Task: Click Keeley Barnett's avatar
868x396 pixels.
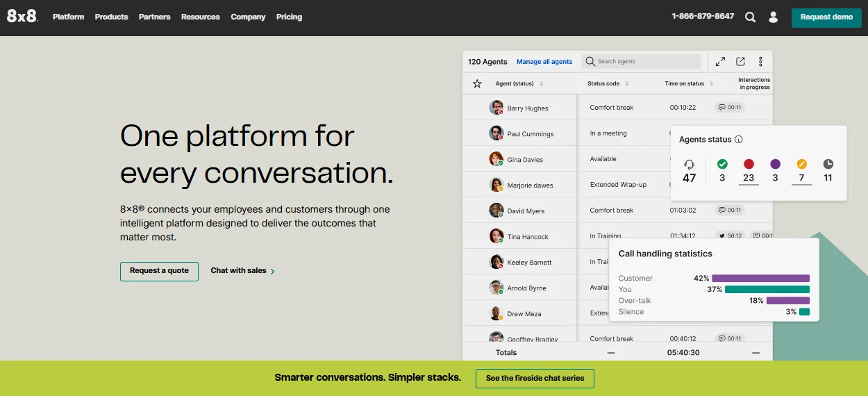Action: pos(496,262)
